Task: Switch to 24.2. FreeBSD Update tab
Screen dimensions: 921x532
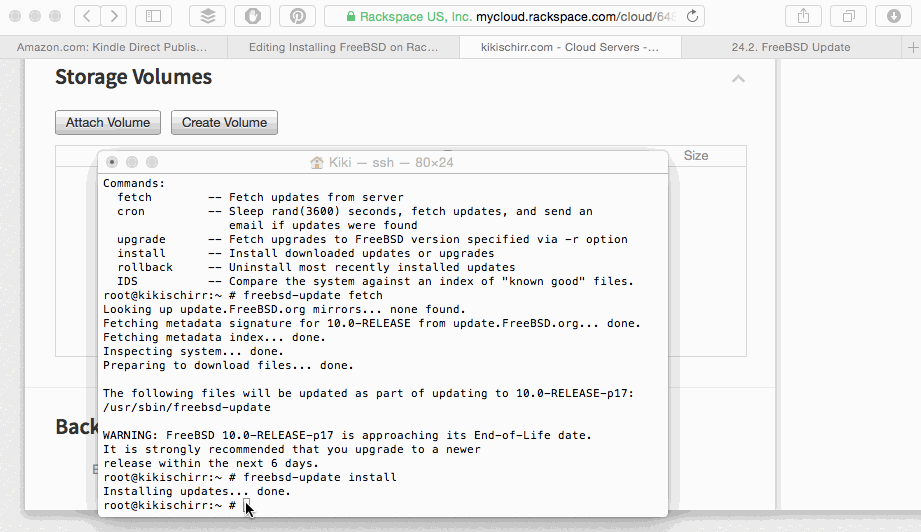Action: [x=791, y=48]
